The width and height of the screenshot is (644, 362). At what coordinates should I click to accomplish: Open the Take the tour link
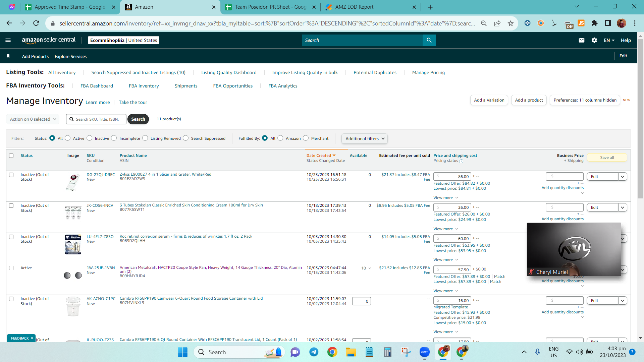tap(133, 102)
